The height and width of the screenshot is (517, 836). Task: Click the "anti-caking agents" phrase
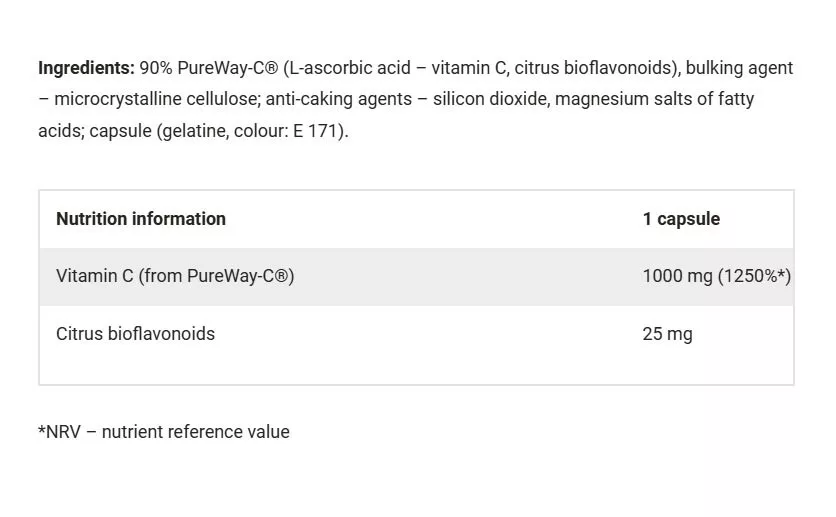pos(338,99)
